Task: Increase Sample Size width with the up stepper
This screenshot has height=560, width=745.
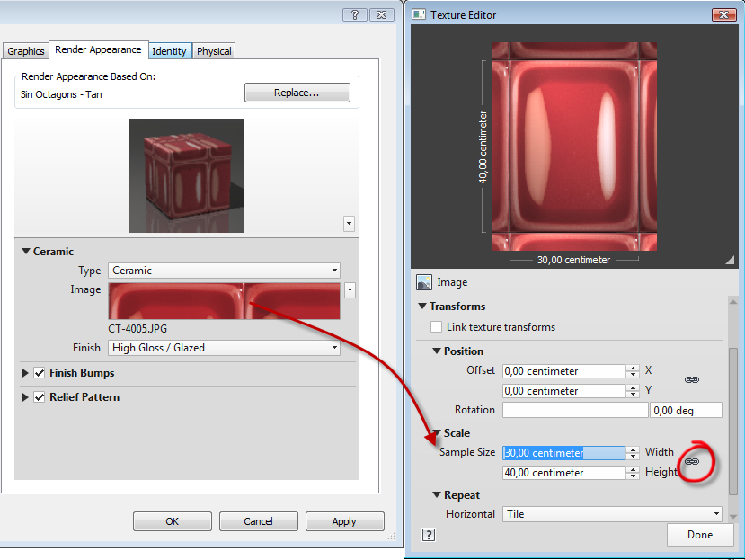Action: 634,449
